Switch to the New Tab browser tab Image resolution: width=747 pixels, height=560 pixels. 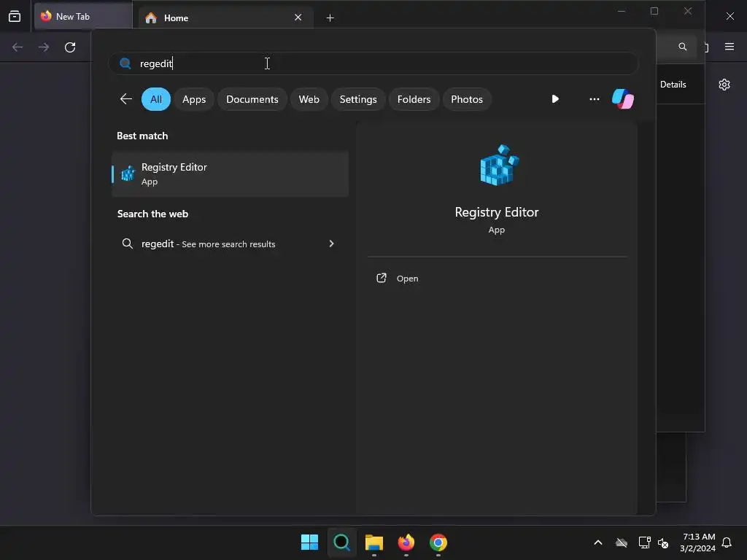[x=83, y=17]
